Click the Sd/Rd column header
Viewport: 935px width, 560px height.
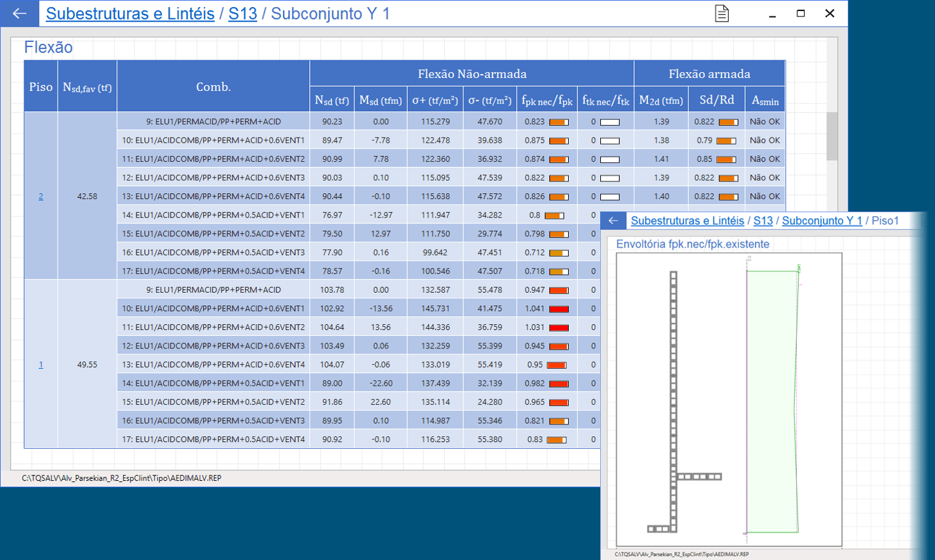[717, 100]
